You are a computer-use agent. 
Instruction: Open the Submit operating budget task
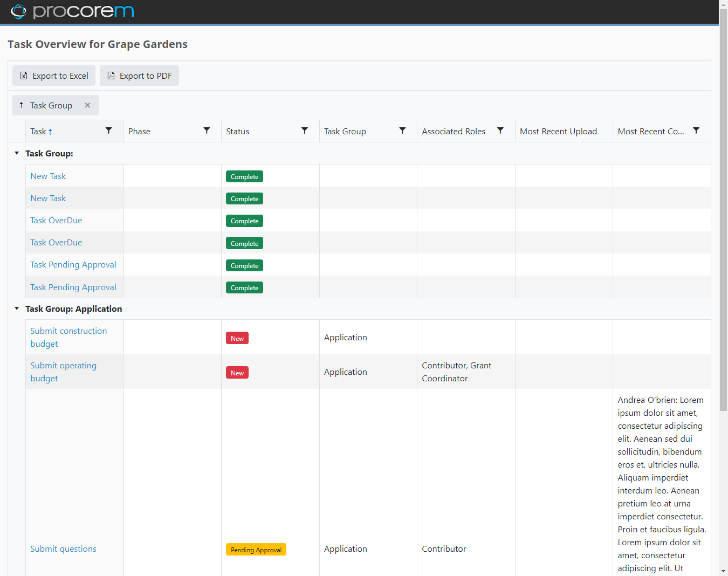tap(63, 372)
